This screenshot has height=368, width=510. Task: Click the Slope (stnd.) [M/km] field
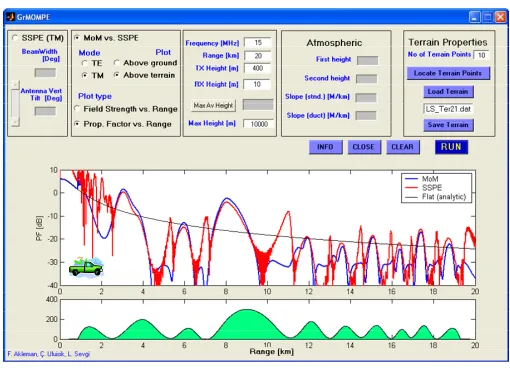366,98
